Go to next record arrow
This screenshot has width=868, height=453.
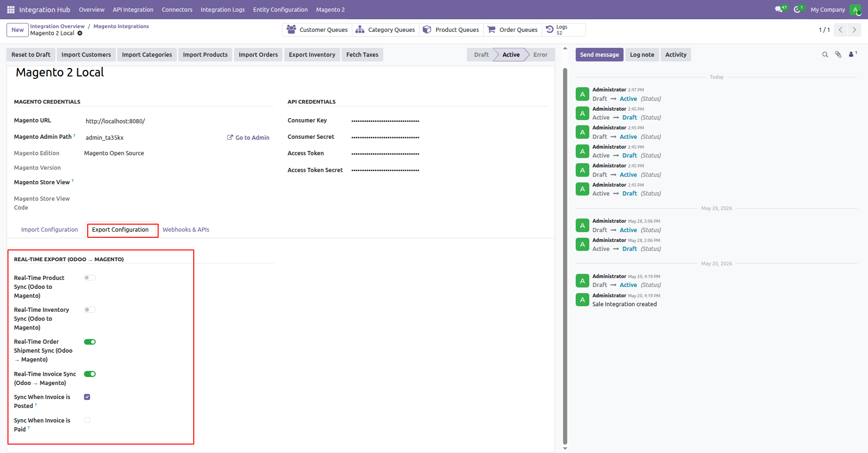[x=854, y=30]
